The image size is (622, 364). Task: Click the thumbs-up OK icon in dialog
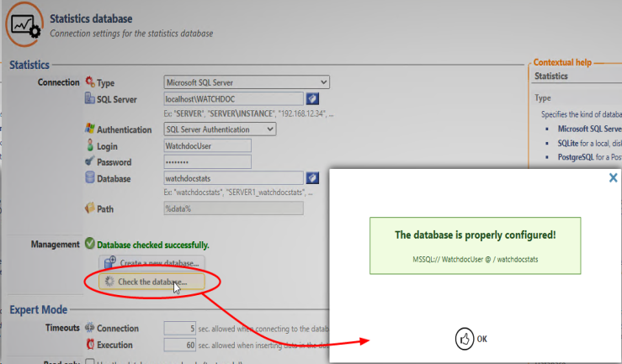coord(463,339)
